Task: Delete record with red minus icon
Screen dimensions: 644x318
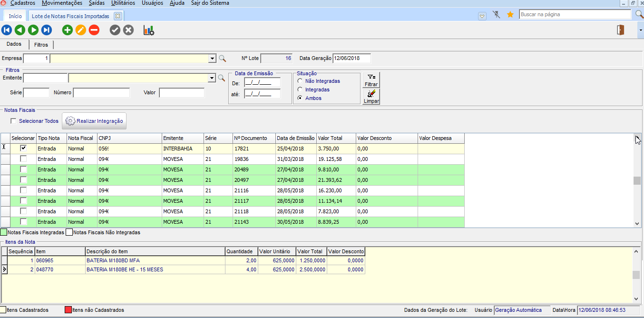Action: [x=94, y=30]
